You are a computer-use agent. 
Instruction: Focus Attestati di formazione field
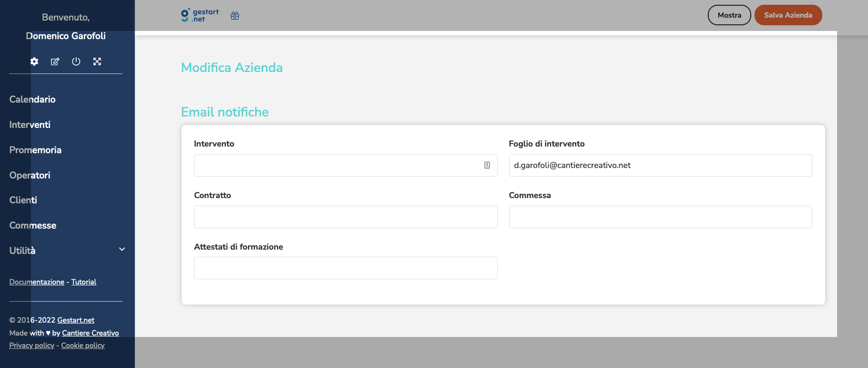point(346,268)
